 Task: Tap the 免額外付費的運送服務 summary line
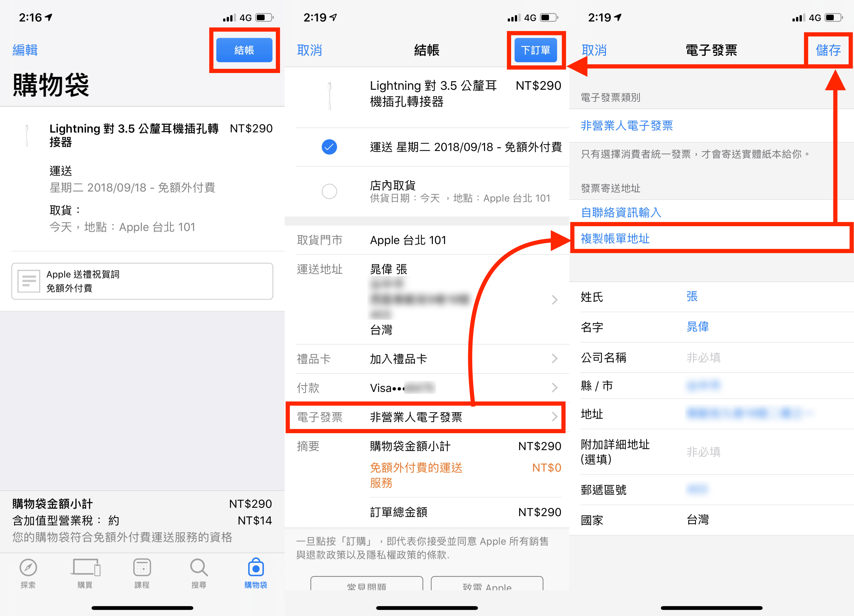pos(465,475)
